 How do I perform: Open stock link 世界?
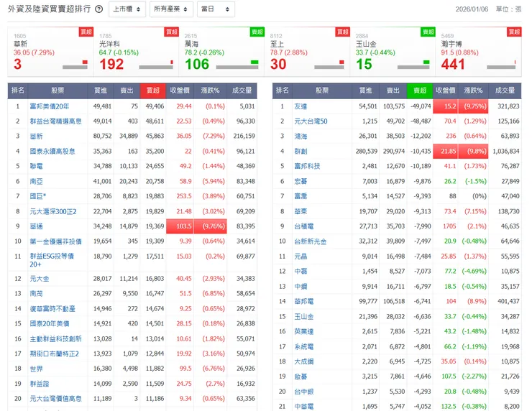[36, 369]
